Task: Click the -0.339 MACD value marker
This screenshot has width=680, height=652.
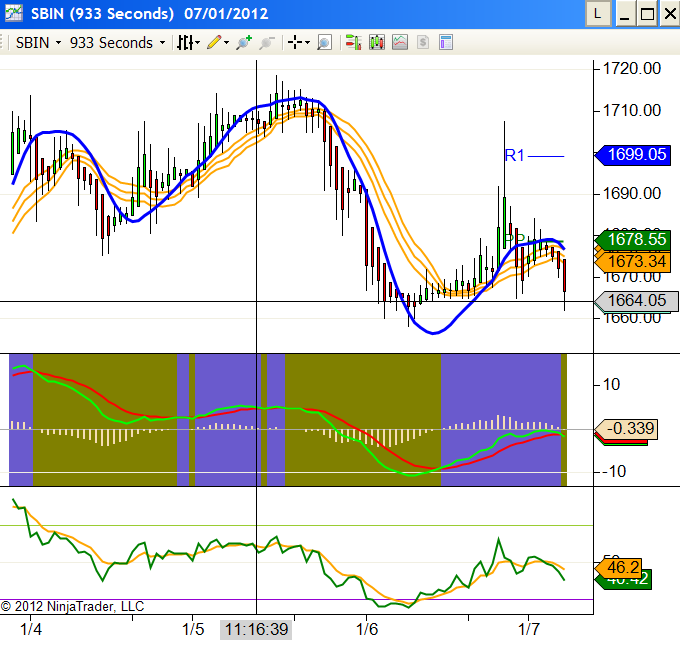Action: (627, 429)
